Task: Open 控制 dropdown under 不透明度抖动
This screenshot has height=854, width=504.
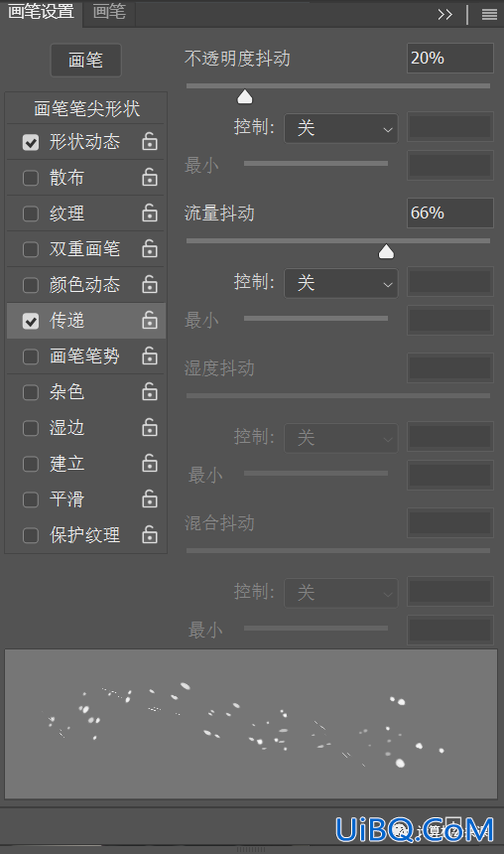Action: [341, 128]
